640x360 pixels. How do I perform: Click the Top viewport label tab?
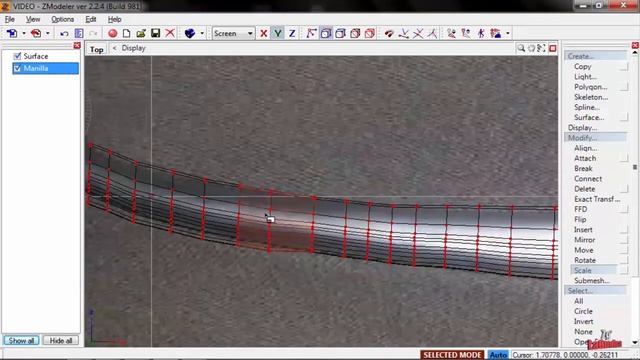point(96,49)
